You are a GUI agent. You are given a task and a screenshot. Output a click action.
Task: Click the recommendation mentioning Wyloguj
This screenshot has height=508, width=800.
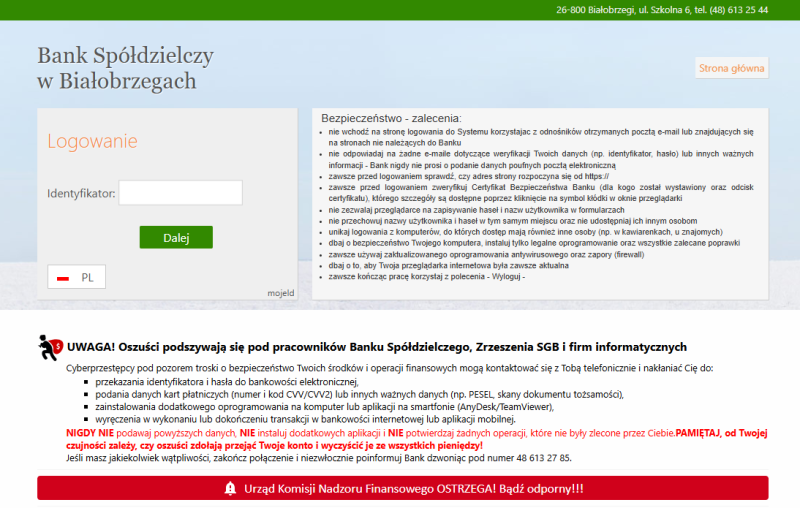coord(427,276)
